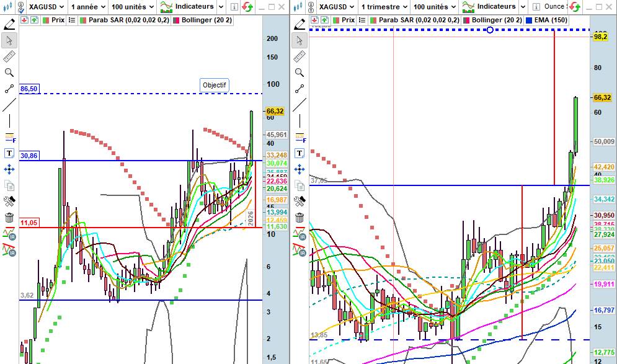Select the text annotation tool in left chart
The image size is (617, 364).
point(9,153)
